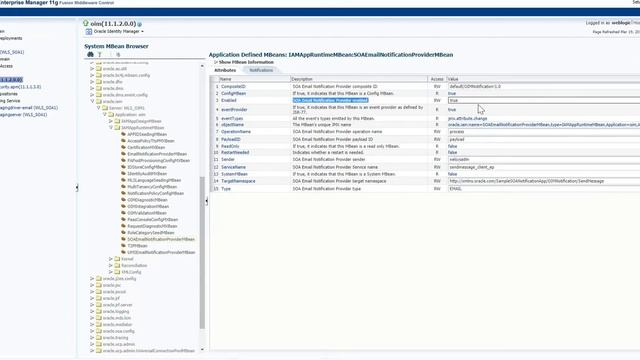Open the OperationName attribute link
Viewport: 640px width, 360px height.
pos(236,132)
